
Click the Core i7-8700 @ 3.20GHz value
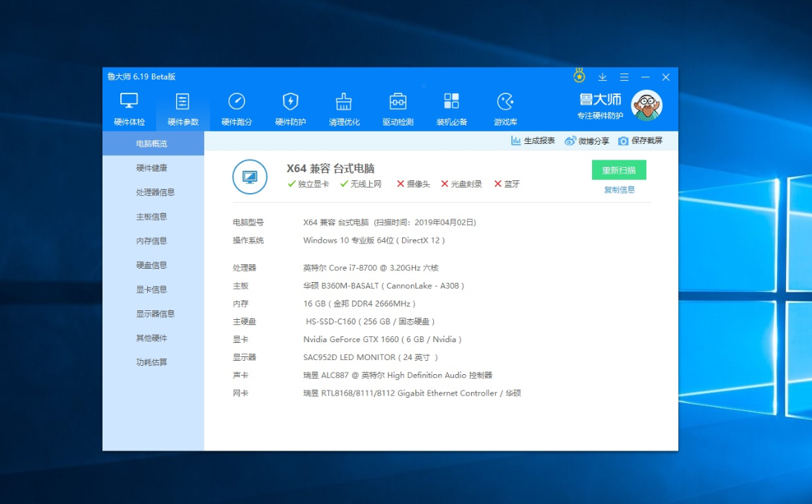point(371,267)
